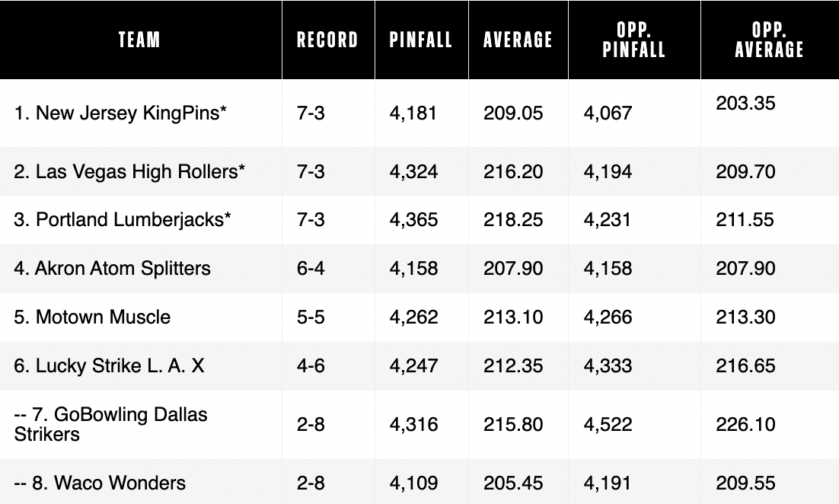Click the OPP. AVERAGE column header
This screenshot has width=839, height=504.
pyautogui.click(x=770, y=40)
